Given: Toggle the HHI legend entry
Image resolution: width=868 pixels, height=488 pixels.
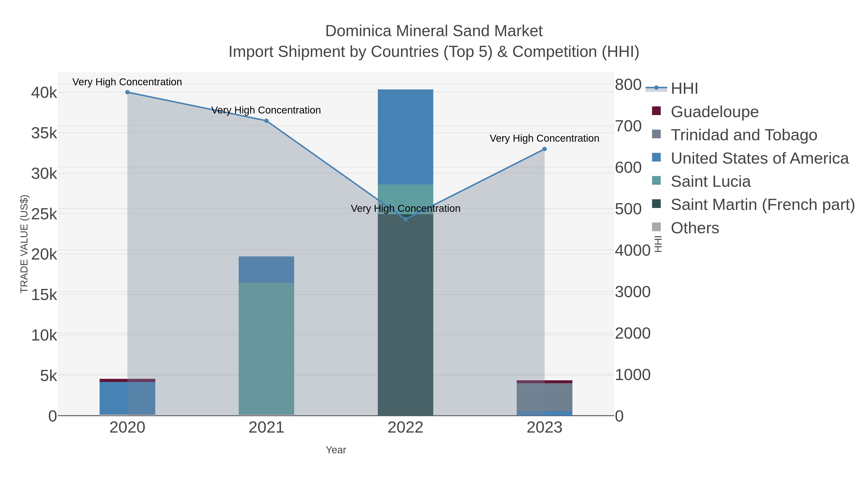Looking at the screenshot, I should [x=671, y=89].
